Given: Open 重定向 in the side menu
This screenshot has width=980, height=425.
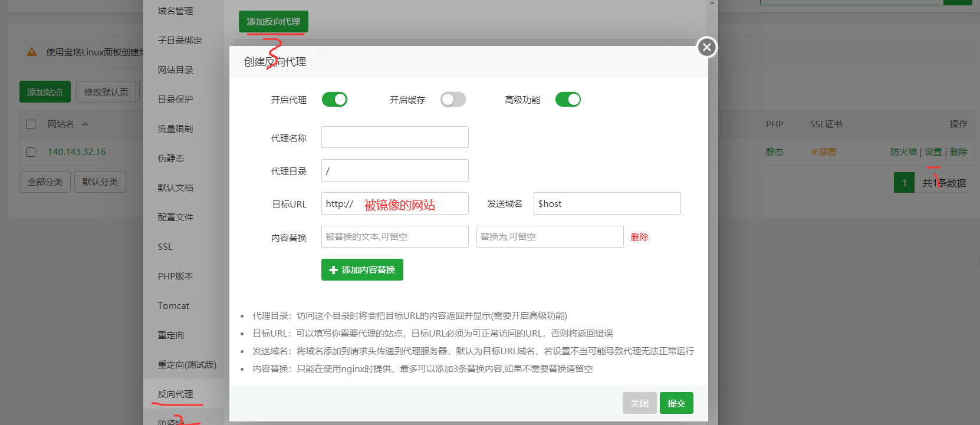Looking at the screenshot, I should [171, 335].
